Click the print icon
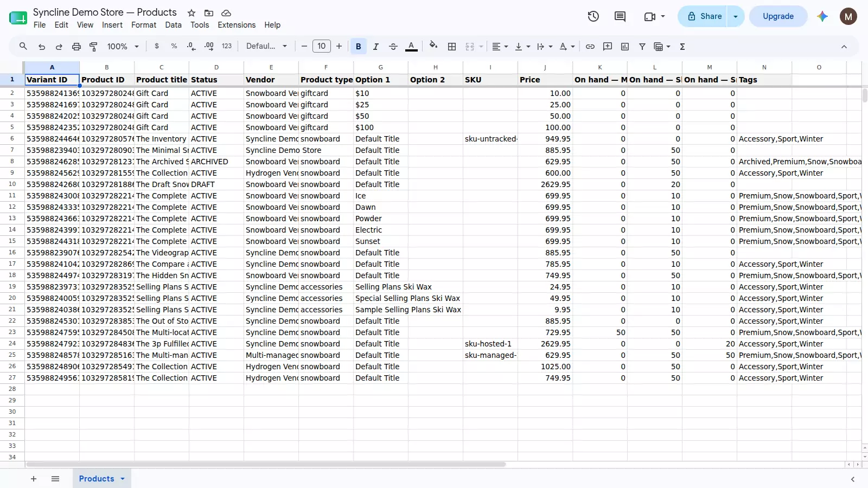Screen dimensions: 868x488 click(76, 47)
